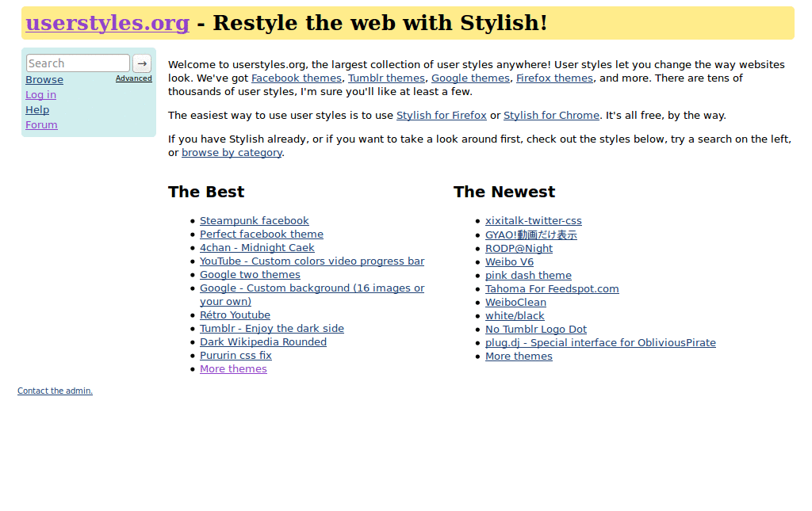This screenshot has height=511, width=812.
Task: Open 4chan - Midnight Caek style
Action: [257, 248]
